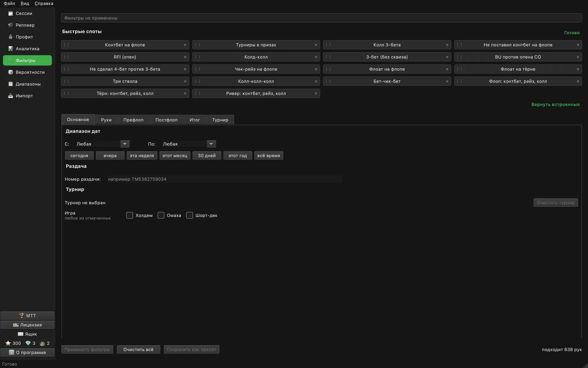Open the Файл menu
The image size is (588, 368).
(9, 3)
